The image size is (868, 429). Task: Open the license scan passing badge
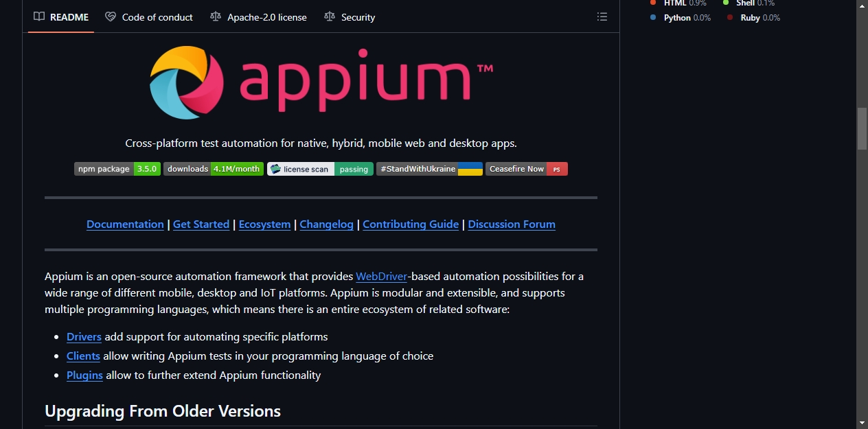320,169
